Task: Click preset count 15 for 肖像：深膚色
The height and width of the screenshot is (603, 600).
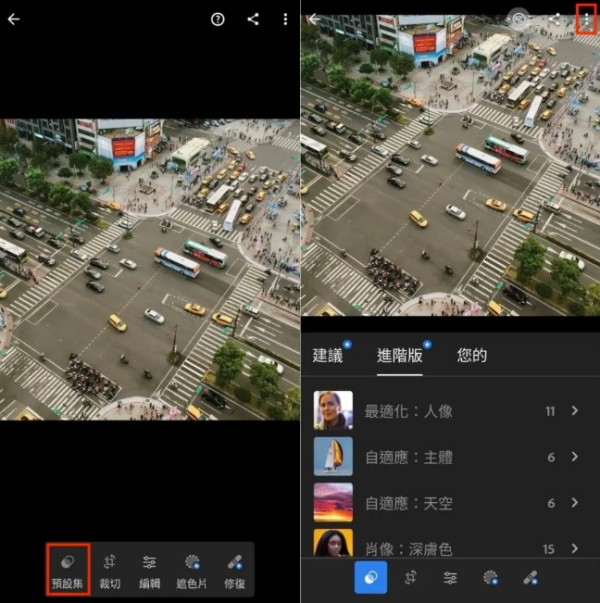Action: click(548, 549)
